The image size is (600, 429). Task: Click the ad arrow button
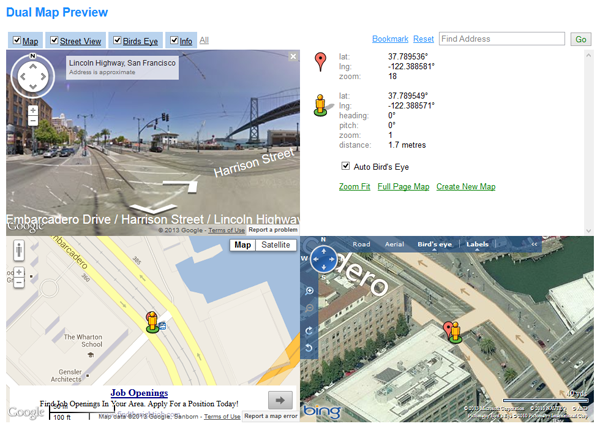pyautogui.click(x=280, y=400)
